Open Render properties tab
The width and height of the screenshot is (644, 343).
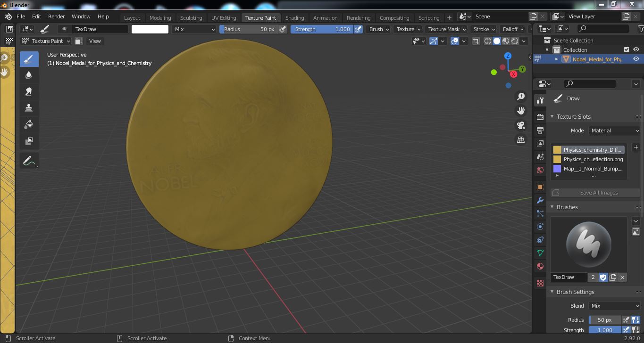(540, 117)
